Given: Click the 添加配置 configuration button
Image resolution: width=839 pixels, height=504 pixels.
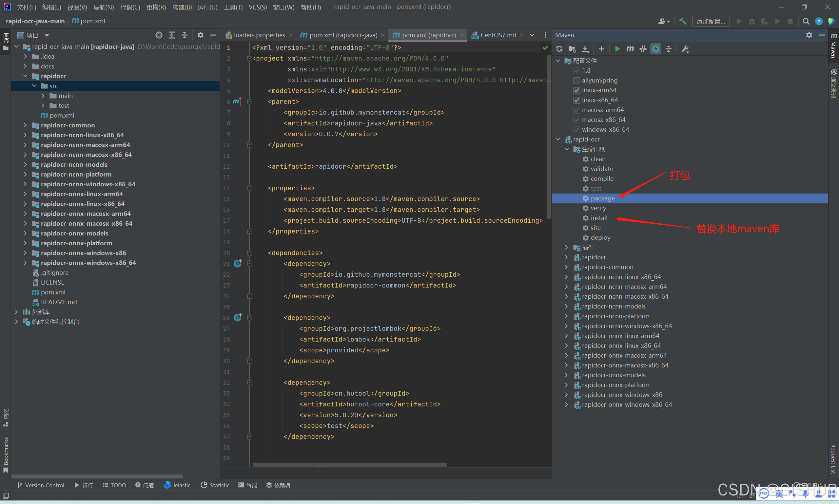Looking at the screenshot, I should [x=711, y=21].
